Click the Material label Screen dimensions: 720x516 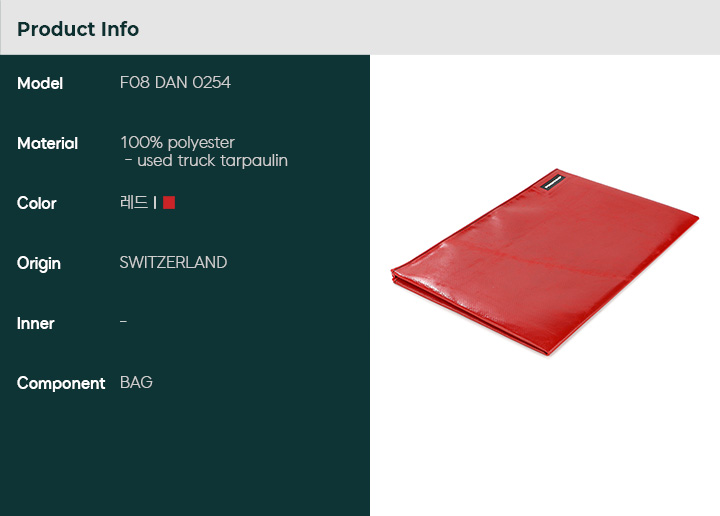tap(47, 143)
